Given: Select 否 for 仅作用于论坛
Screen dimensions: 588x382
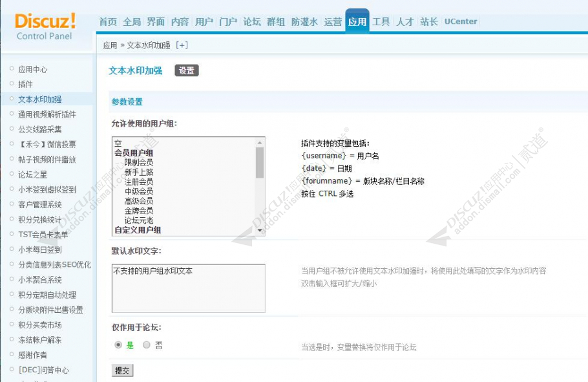Looking at the screenshot, I should pyautogui.click(x=147, y=345).
